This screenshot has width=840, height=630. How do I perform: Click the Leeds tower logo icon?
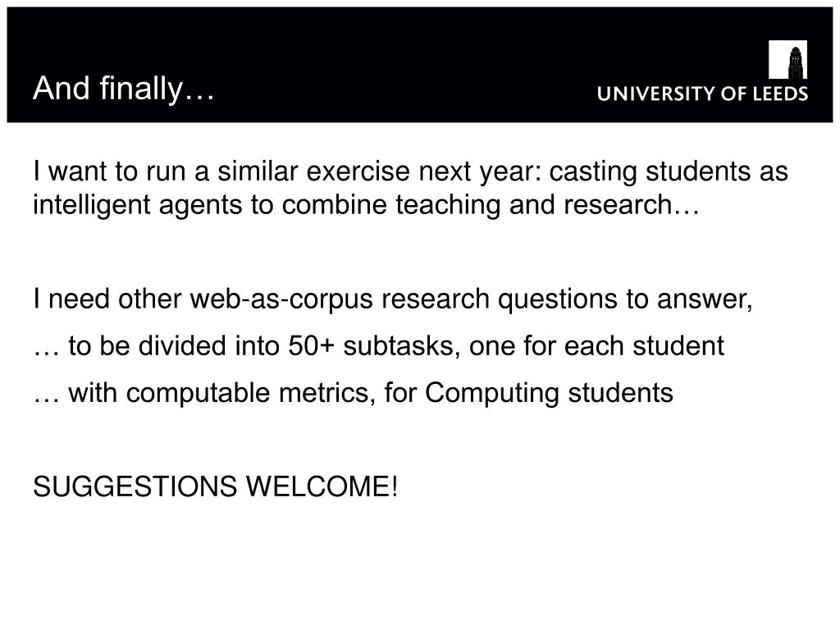tap(787, 59)
